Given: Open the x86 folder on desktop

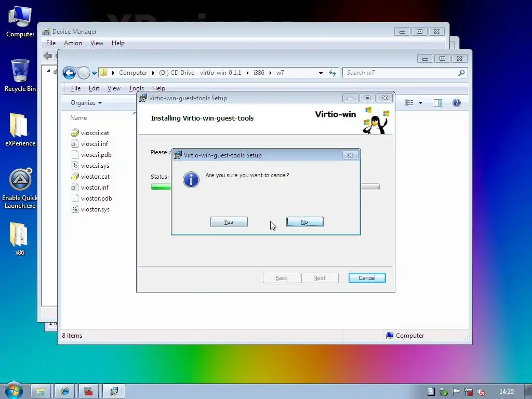Looking at the screenshot, I should point(19,238).
